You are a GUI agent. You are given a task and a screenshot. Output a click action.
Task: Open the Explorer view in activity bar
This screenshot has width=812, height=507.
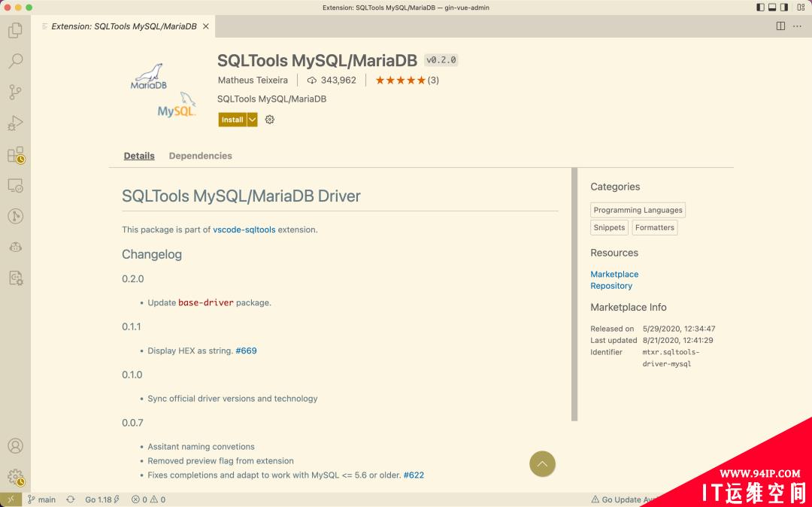pyautogui.click(x=15, y=30)
